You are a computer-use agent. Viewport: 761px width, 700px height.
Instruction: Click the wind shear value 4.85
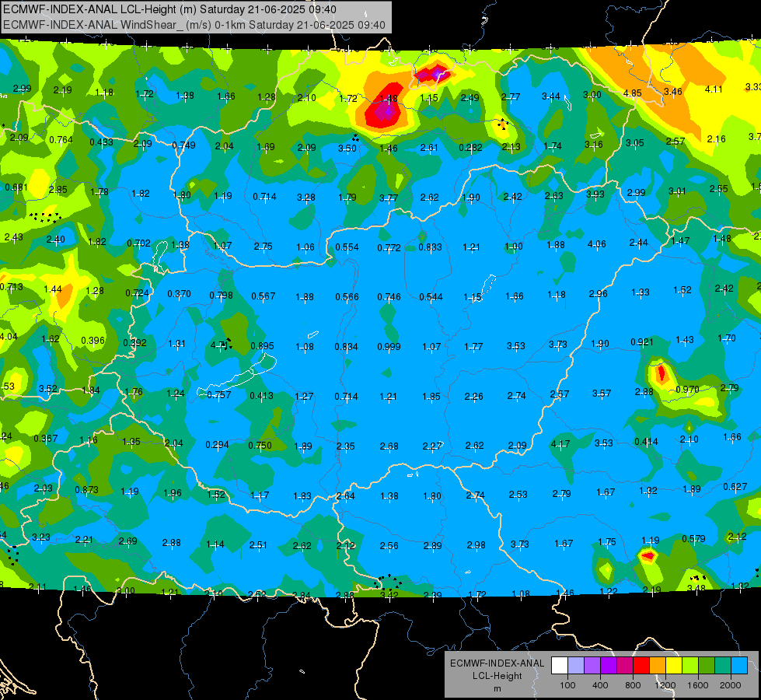coord(633,93)
